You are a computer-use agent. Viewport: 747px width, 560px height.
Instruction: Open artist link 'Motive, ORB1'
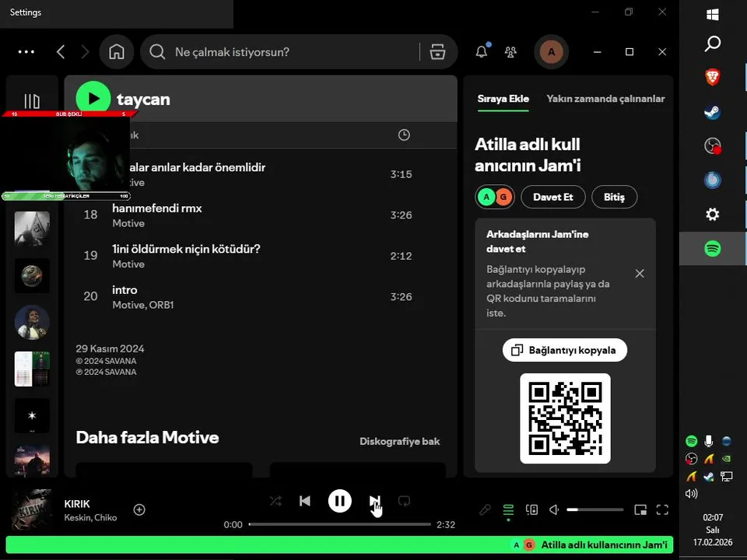(x=143, y=305)
